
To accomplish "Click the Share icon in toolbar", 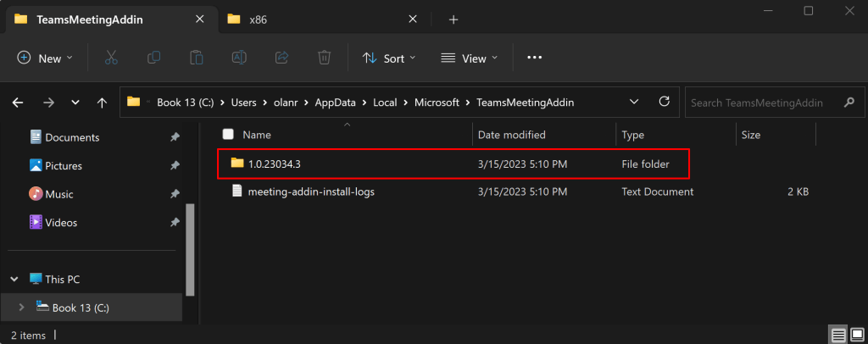I will click(x=281, y=58).
